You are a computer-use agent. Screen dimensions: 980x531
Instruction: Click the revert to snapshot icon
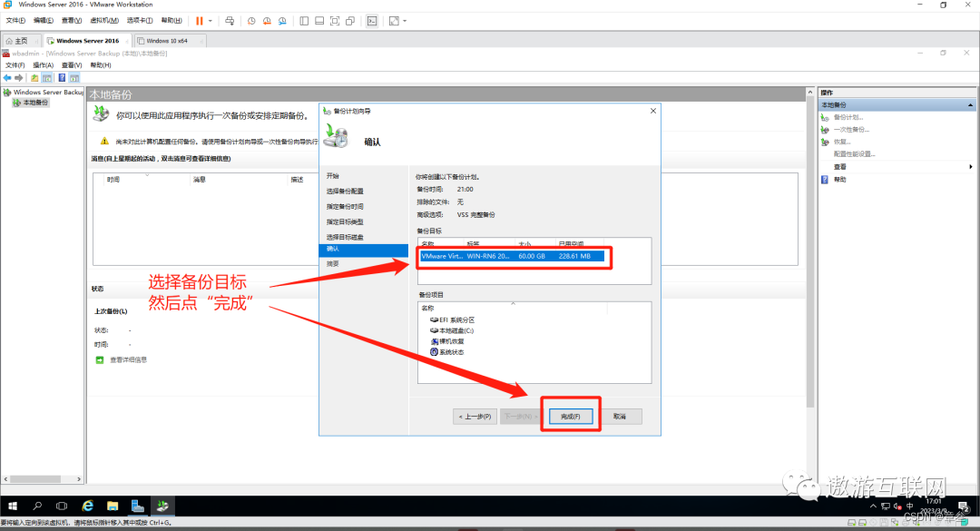[x=267, y=21]
